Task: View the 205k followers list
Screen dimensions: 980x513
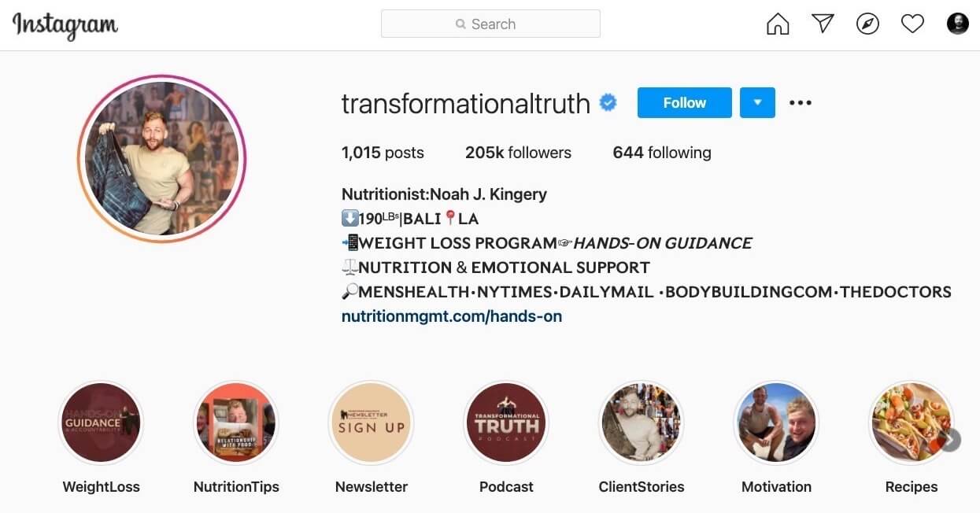Action: [518, 153]
